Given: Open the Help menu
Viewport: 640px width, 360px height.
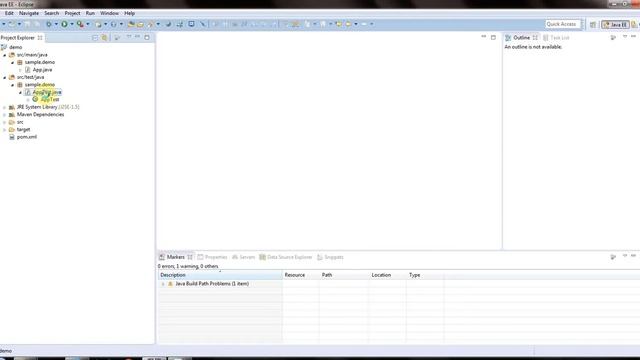Looking at the screenshot, I should click(129, 13).
